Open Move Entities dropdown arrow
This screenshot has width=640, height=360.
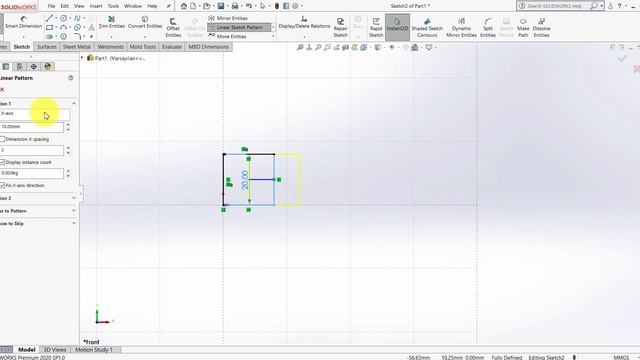point(273,36)
